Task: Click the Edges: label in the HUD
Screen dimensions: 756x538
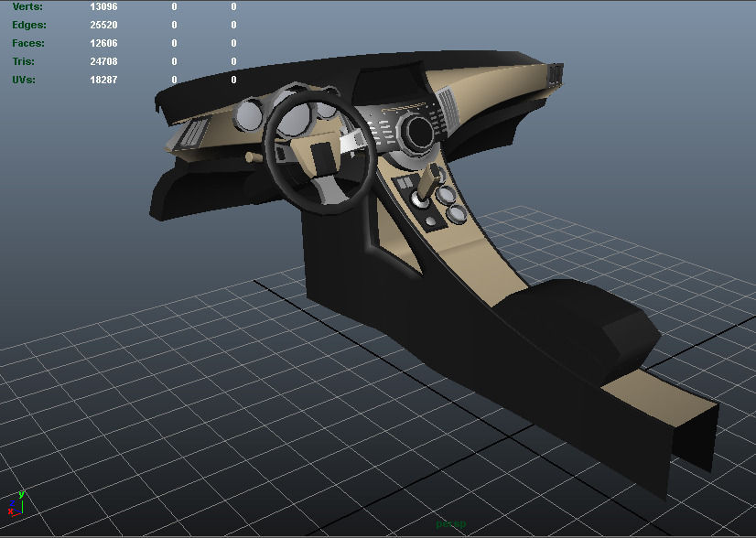Action: coord(29,25)
